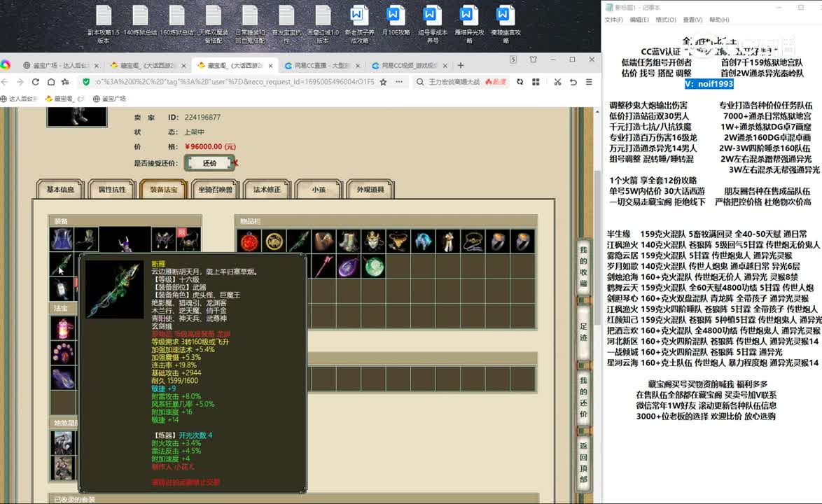Viewport: 822px width, 504px height.
Task: Open desktop document 新老孩子养成攻略
Action: 360,24
